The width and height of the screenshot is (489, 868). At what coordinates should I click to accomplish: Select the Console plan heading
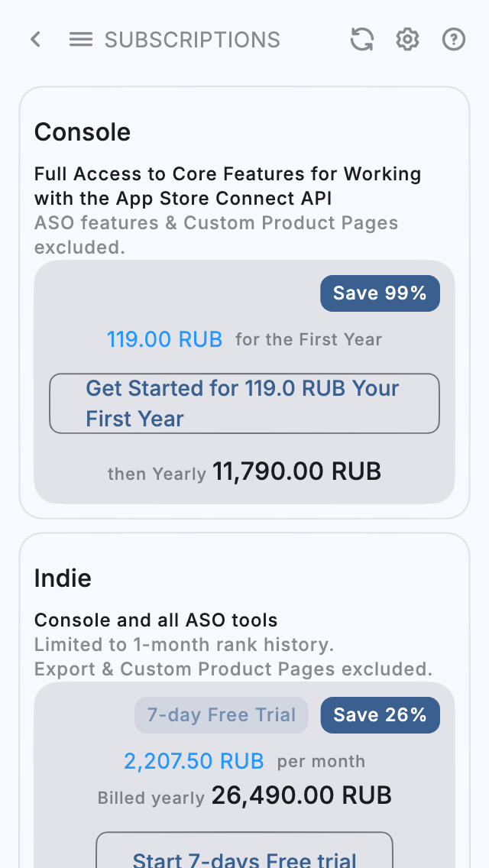82,131
